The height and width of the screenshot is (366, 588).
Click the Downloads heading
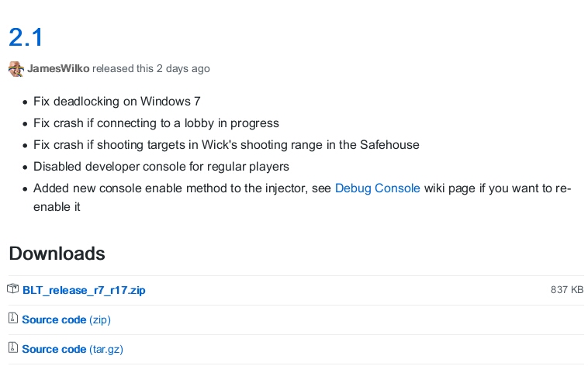57,254
